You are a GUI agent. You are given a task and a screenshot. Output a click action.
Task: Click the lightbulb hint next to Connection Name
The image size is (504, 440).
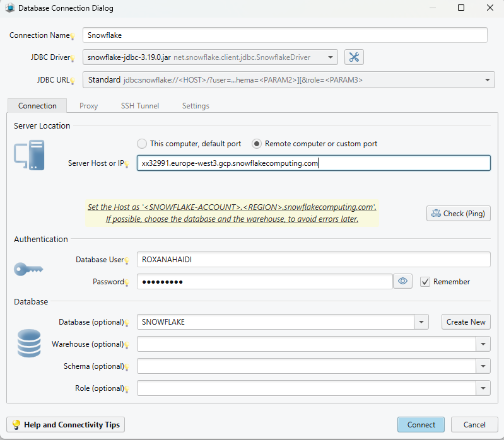[73, 37]
